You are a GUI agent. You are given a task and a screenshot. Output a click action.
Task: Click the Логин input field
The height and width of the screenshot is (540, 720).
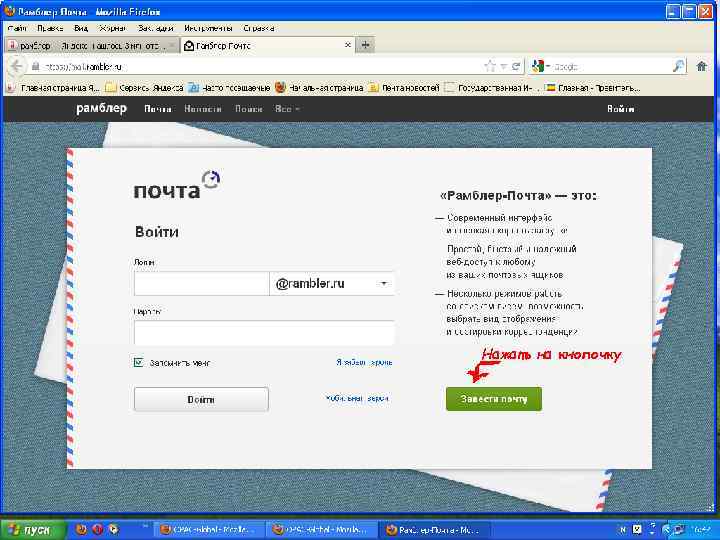pyautogui.click(x=201, y=283)
